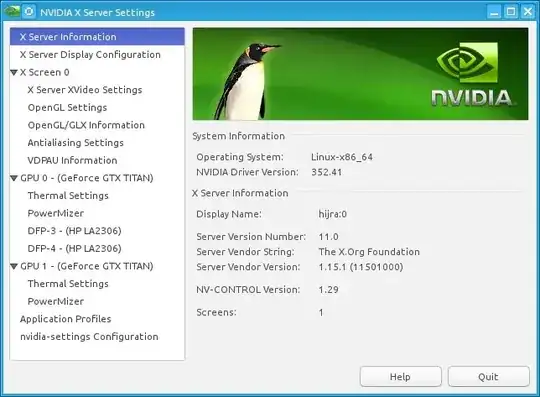The width and height of the screenshot is (540, 397).
Task: Collapse the GPU 0 GeForce GTX TITAN node
Action: point(14,178)
